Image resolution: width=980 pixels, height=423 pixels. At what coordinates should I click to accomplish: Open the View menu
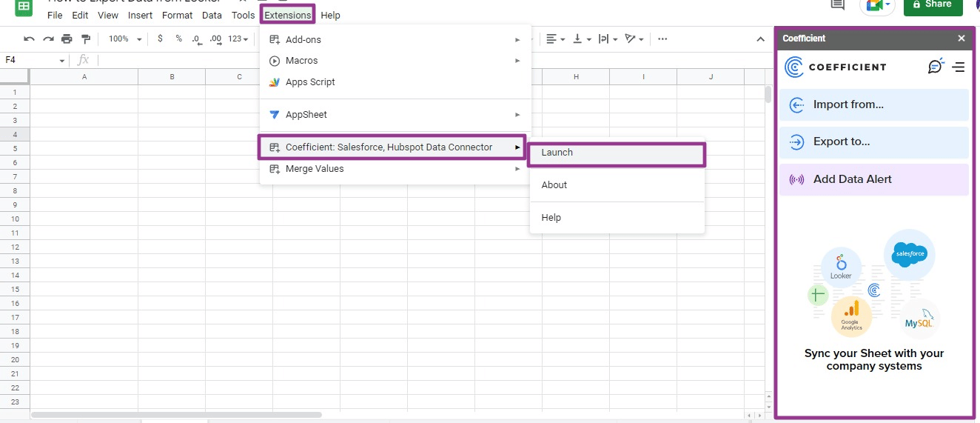108,15
